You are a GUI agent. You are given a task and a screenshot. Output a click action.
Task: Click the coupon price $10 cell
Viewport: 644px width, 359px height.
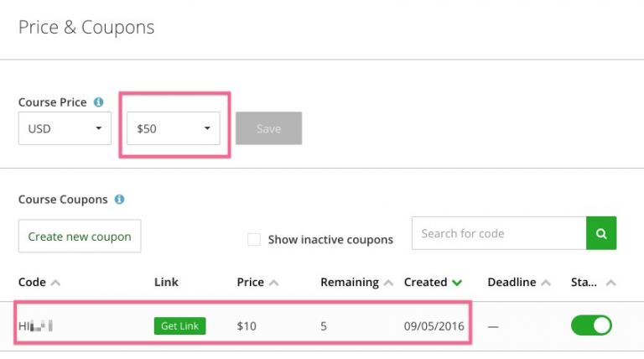pos(247,326)
